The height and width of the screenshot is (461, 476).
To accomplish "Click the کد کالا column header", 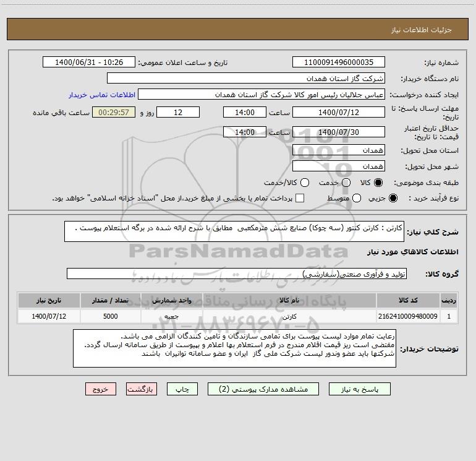I will 408,300.
